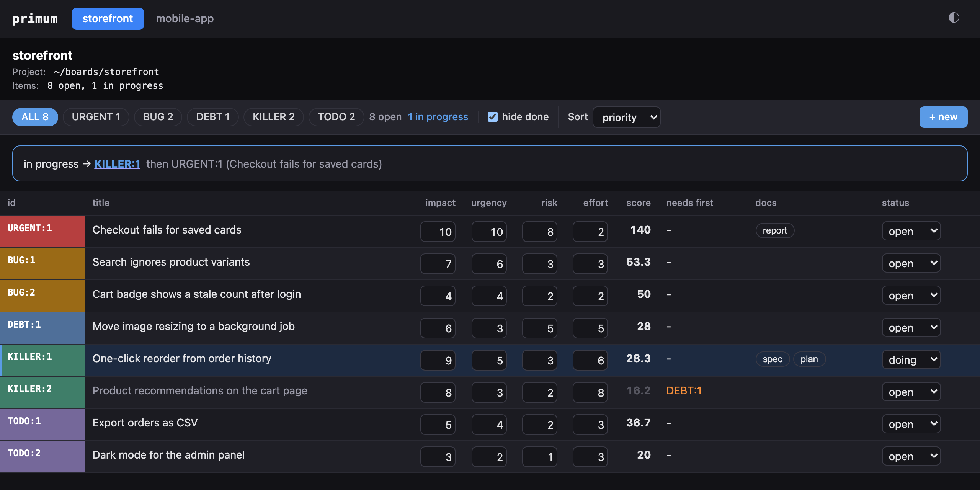This screenshot has width=980, height=490.
Task: Edit risk value for Cart badge row
Action: pos(540,296)
